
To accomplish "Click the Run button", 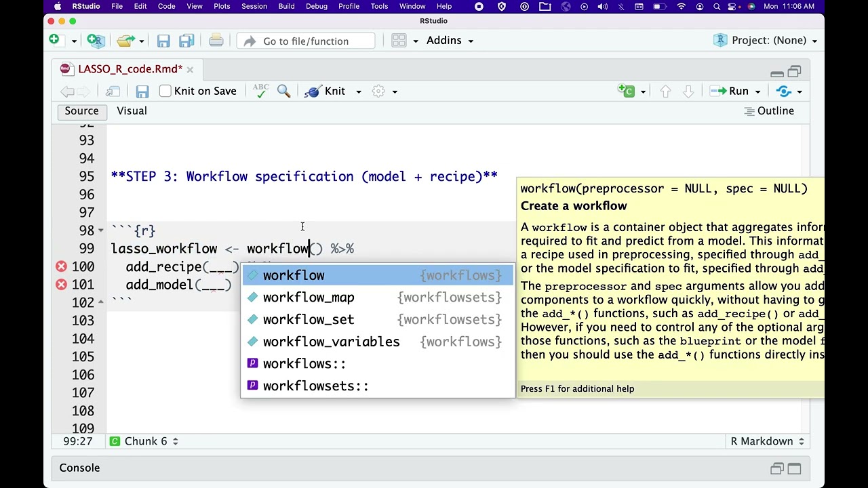I will [730, 91].
